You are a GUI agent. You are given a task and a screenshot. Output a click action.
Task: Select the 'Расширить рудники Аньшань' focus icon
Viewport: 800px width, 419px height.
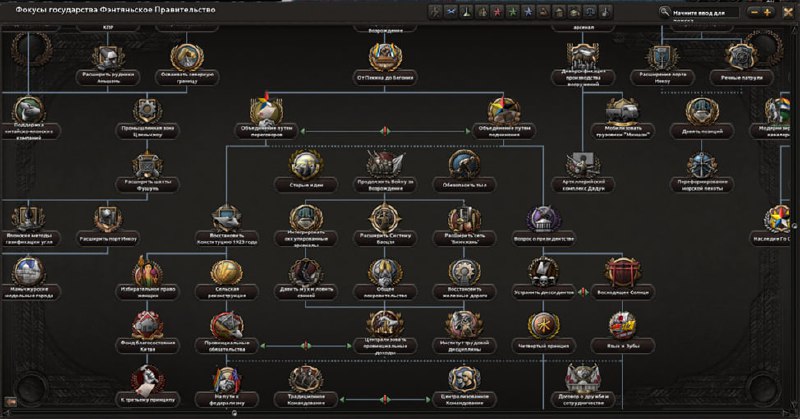(108, 57)
